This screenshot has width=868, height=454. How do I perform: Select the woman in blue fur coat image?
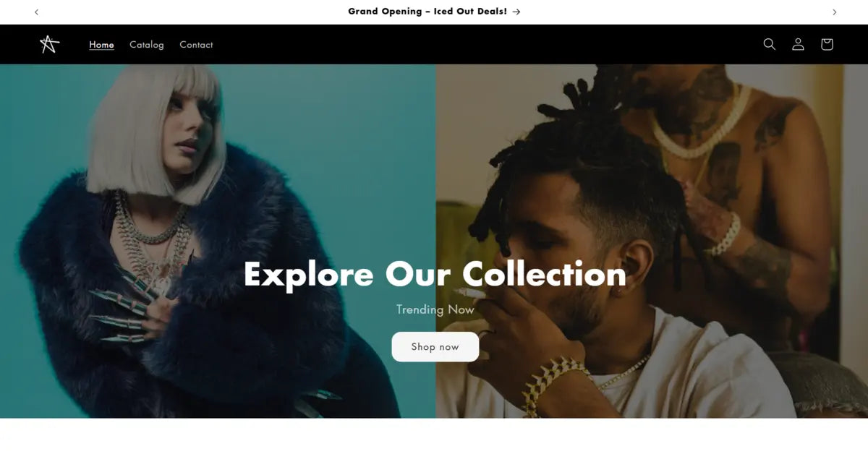pyautogui.click(x=217, y=241)
